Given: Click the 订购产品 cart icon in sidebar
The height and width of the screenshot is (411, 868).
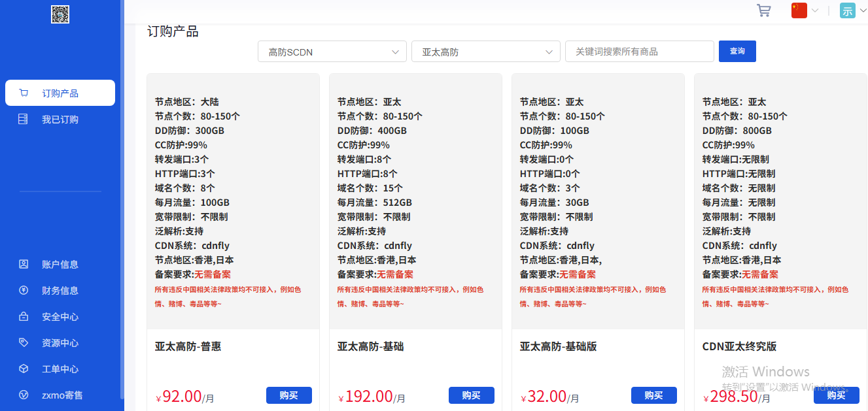Looking at the screenshot, I should pyautogui.click(x=24, y=93).
